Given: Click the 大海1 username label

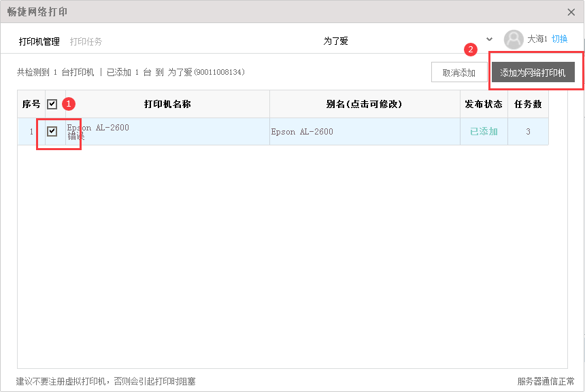Looking at the screenshot, I should (537, 39).
